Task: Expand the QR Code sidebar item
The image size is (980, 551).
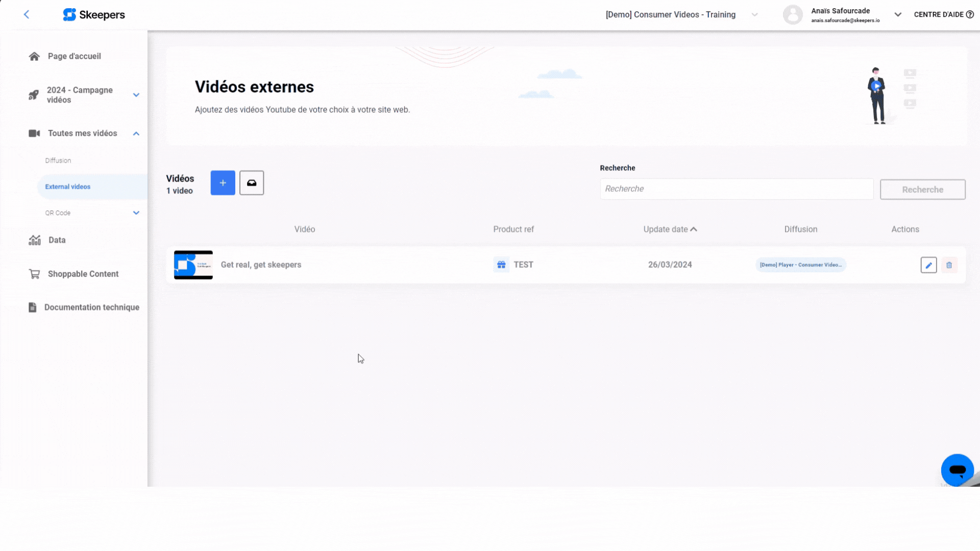Action: tap(136, 213)
